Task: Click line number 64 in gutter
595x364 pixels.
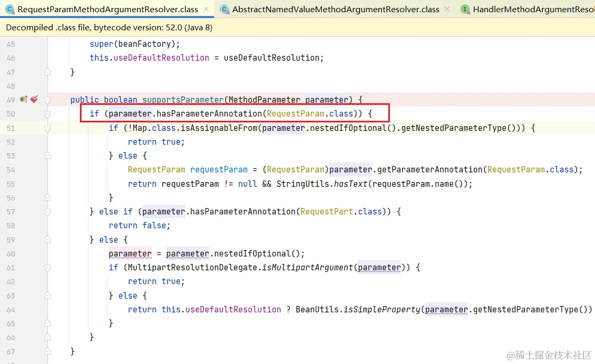Action: 11,309
